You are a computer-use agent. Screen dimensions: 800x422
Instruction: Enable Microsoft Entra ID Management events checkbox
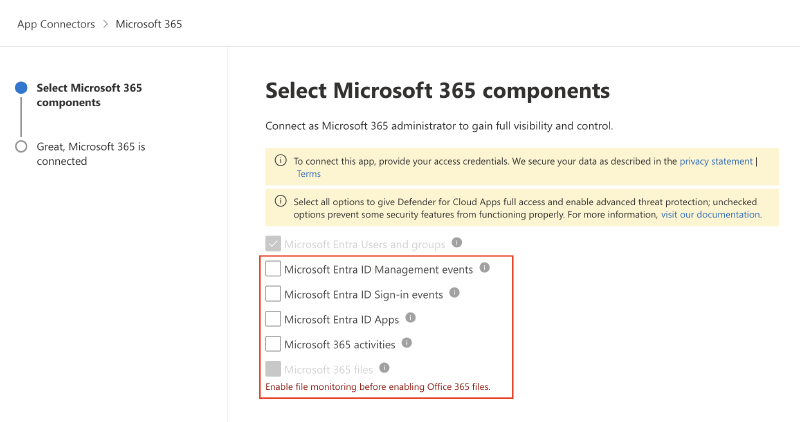273,268
